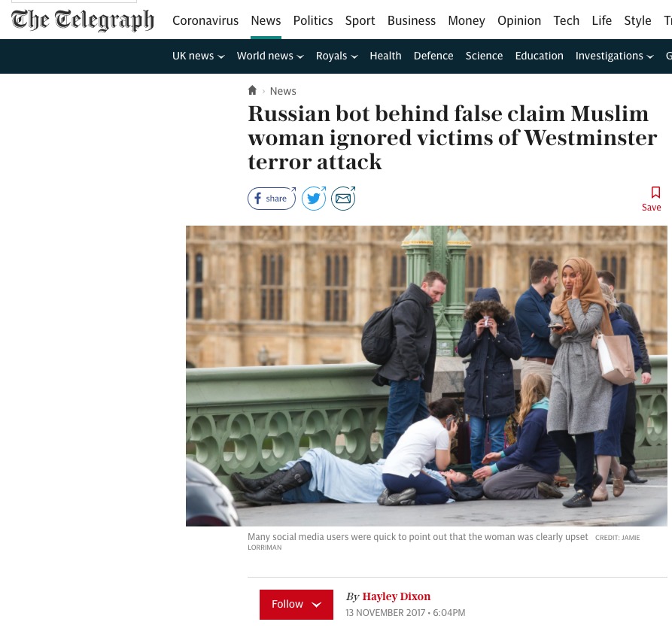
Task: Open the Science subsection
Action: [x=484, y=56]
